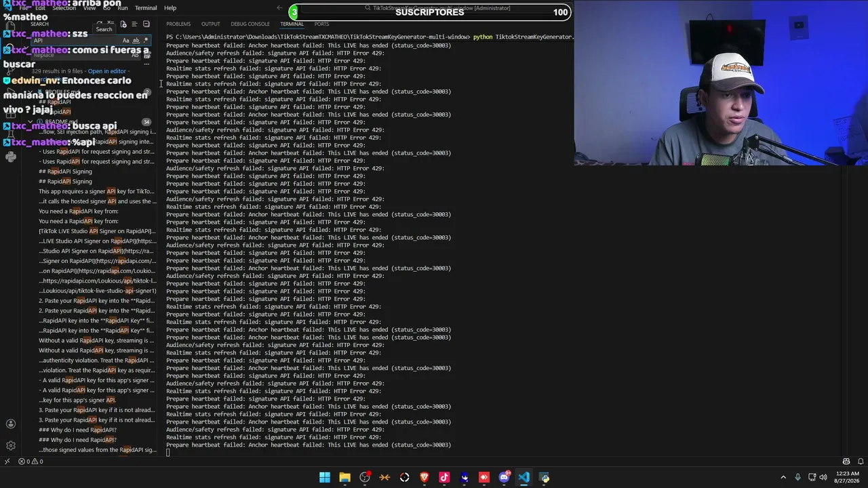Go back using the navigation arrow

[279, 8]
